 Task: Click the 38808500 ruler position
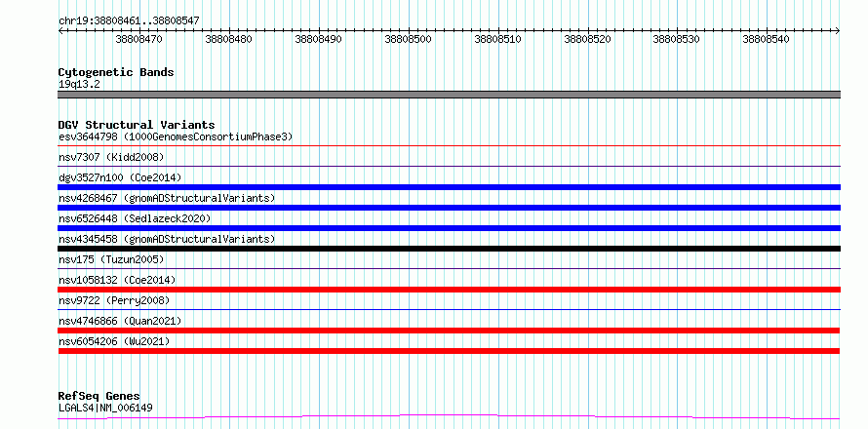click(408, 40)
